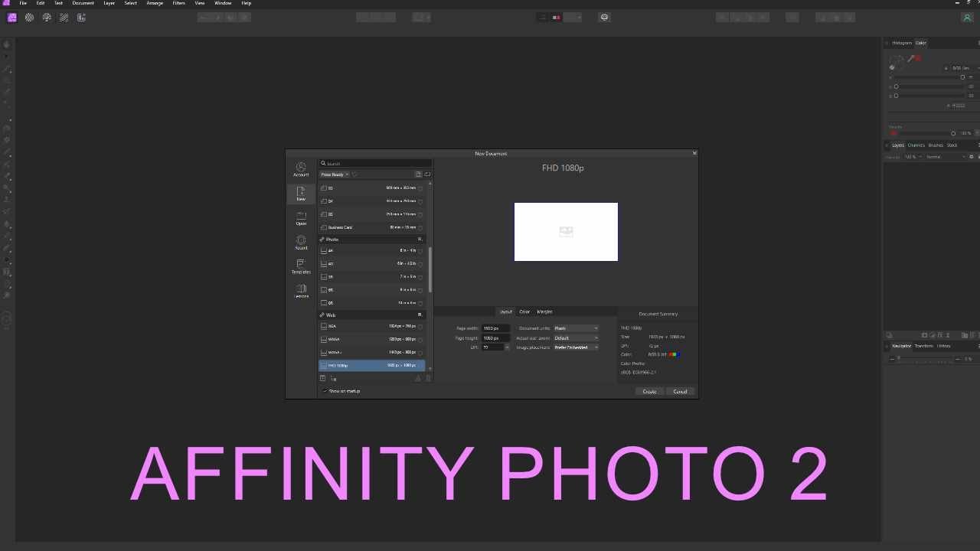Switch to the Margins tab
Viewport: 980px width, 551px height.
click(544, 311)
